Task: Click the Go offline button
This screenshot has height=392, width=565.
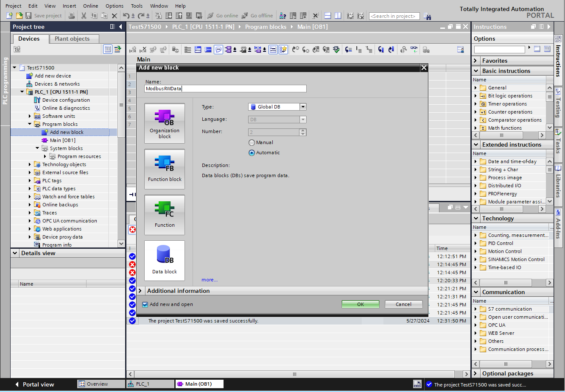Action: [x=257, y=16]
